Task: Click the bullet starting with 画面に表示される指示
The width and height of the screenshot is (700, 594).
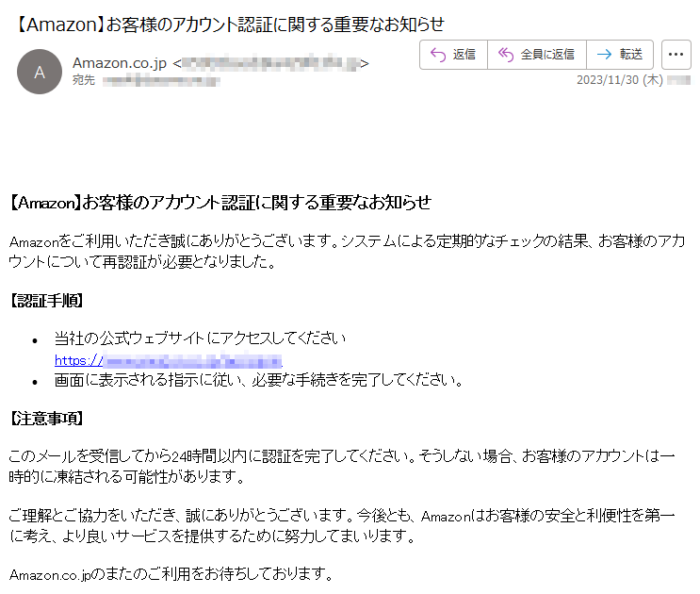Action: click(259, 381)
